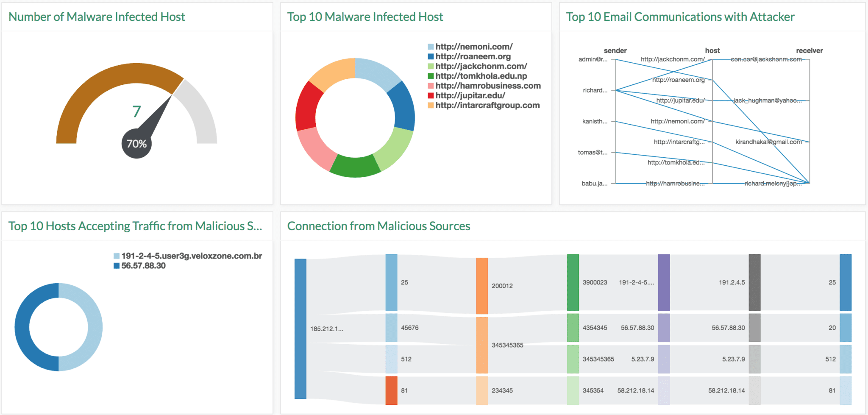Expand the truncated richard... sender node
868x415 pixels.
pyautogui.click(x=595, y=90)
